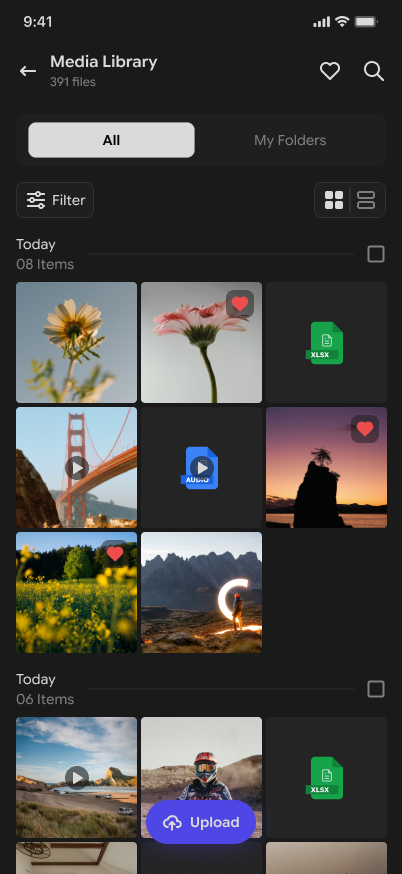The width and height of the screenshot is (402, 874).
Task: Switch to list view layout
Action: (x=366, y=200)
